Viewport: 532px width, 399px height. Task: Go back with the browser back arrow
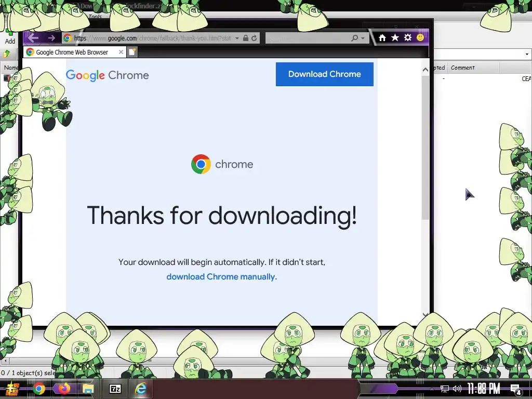pyautogui.click(x=33, y=37)
